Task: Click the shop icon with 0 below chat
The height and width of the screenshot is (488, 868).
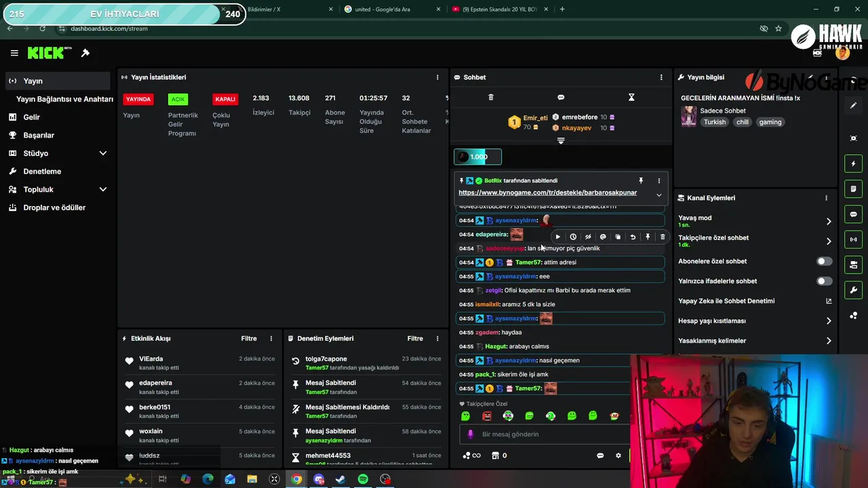Action: pyautogui.click(x=499, y=455)
